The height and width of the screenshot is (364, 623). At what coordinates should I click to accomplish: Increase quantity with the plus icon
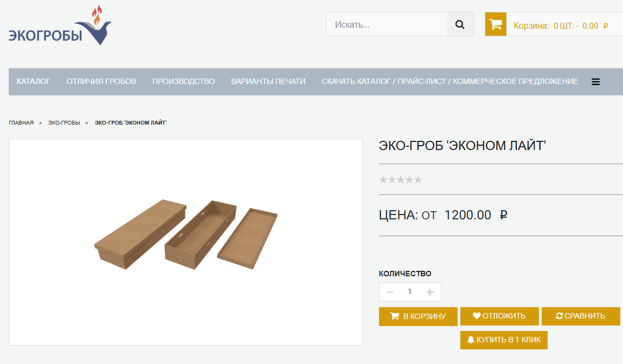click(x=430, y=292)
